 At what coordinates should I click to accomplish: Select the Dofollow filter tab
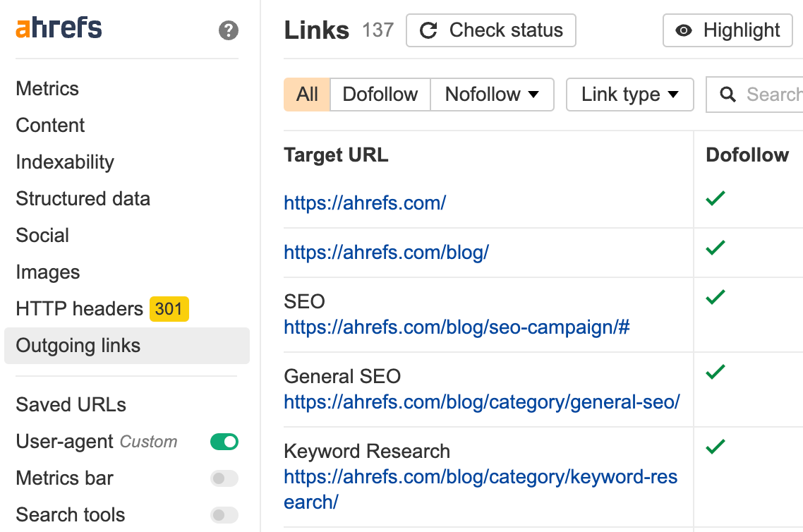[x=380, y=95]
